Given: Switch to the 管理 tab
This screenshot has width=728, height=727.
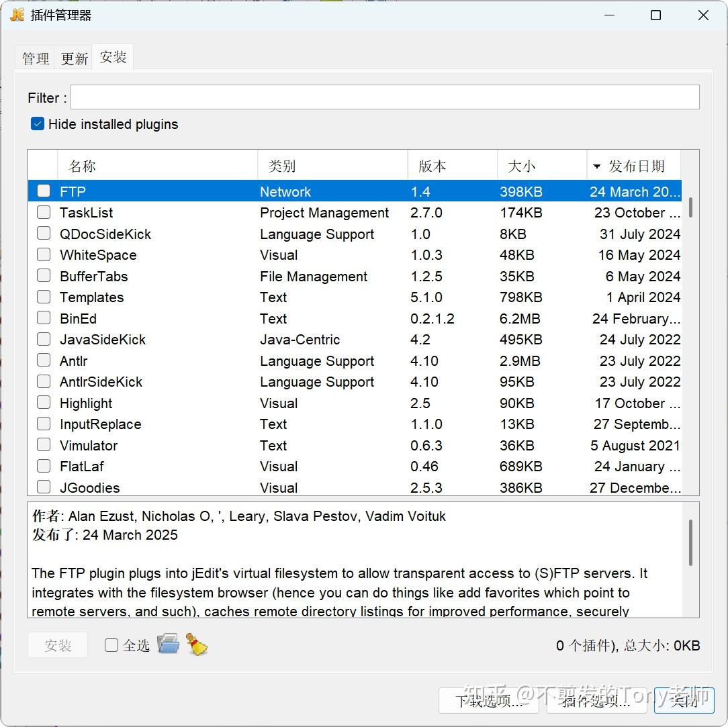Looking at the screenshot, I should (36, 58).
